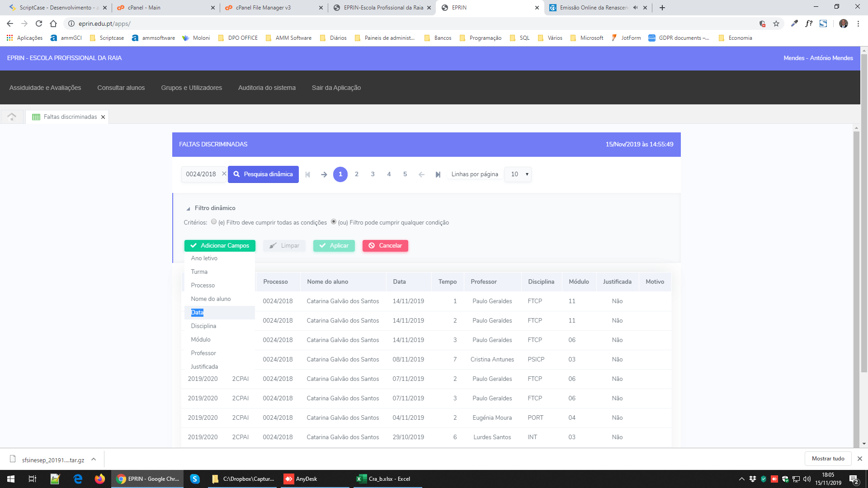Image resolution: width=868 pixels, height=488 pixels.
Task: Click the next page arrow icon
Action: (324, 174)
